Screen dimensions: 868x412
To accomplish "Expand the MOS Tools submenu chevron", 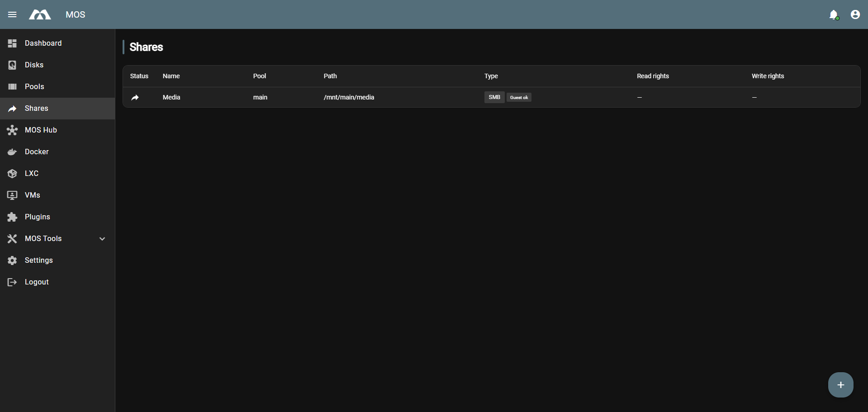I will pos(102,239).
